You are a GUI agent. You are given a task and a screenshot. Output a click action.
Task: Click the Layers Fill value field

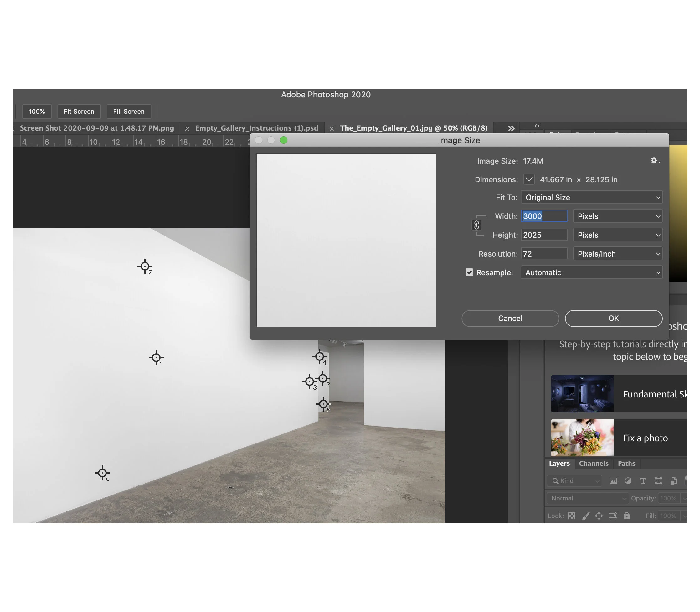669,516
